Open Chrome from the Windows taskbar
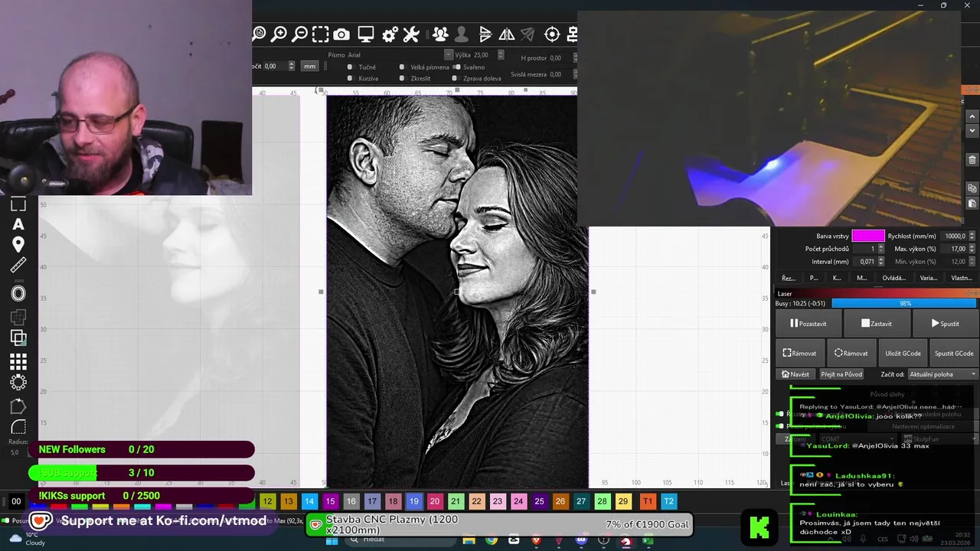 pos(492,540)
